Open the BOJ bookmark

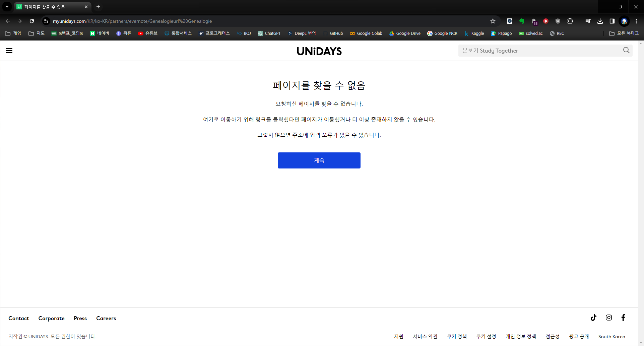coord(244,33)
